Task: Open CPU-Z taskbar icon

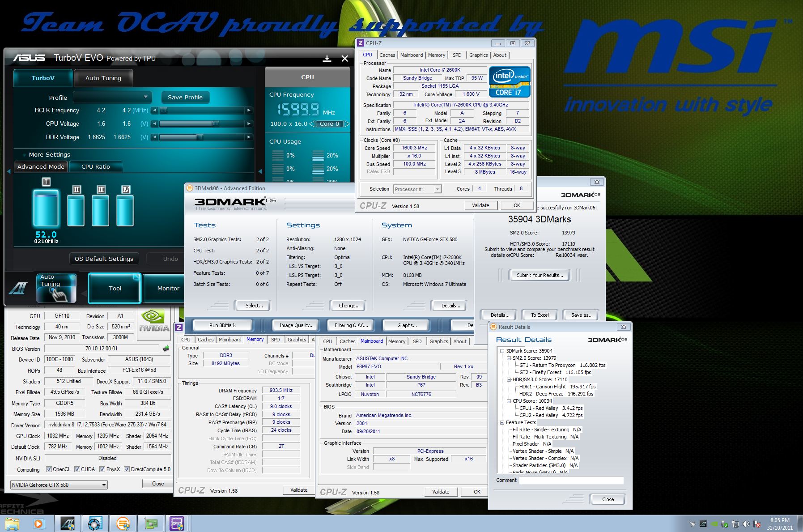Action: click(x=178, y=523)
